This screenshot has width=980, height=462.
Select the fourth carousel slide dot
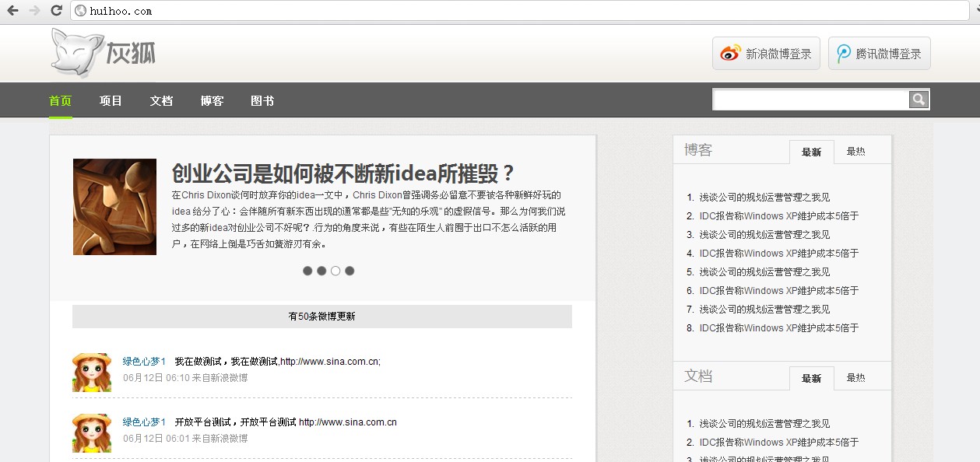[x=349, y=271]
